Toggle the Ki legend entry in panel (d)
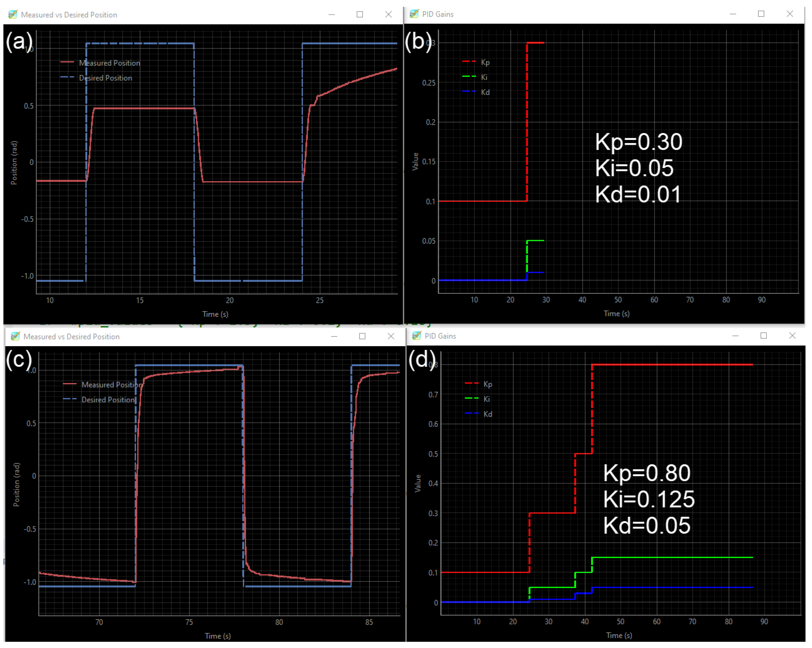The height and width of the screenshot is (648, 812). tap(486, 399)
